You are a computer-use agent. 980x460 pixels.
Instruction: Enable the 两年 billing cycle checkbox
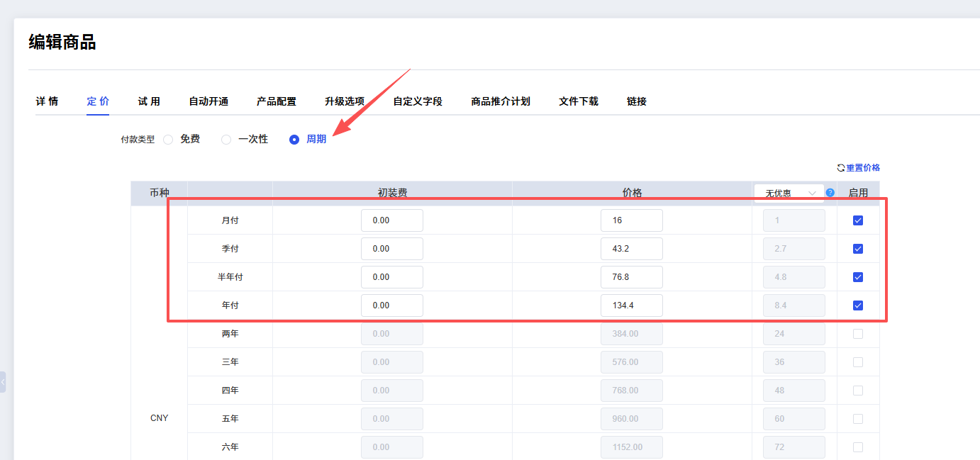pos(858,334)
